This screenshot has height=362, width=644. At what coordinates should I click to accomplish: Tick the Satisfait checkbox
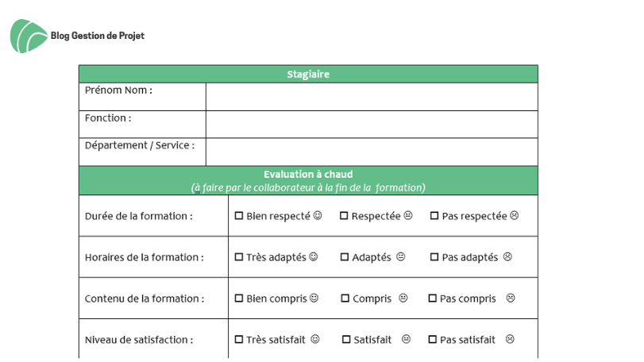[346, 340]
